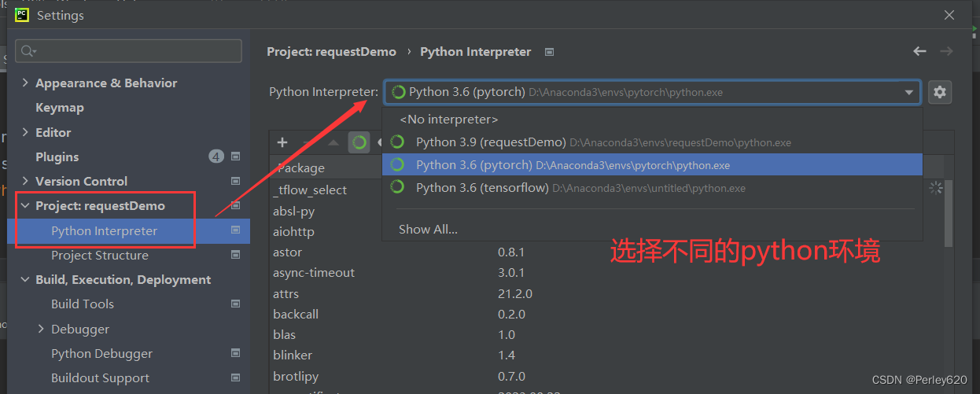Open Project Structure settings
Screen dimensions: 980x394
coord(99,255)
